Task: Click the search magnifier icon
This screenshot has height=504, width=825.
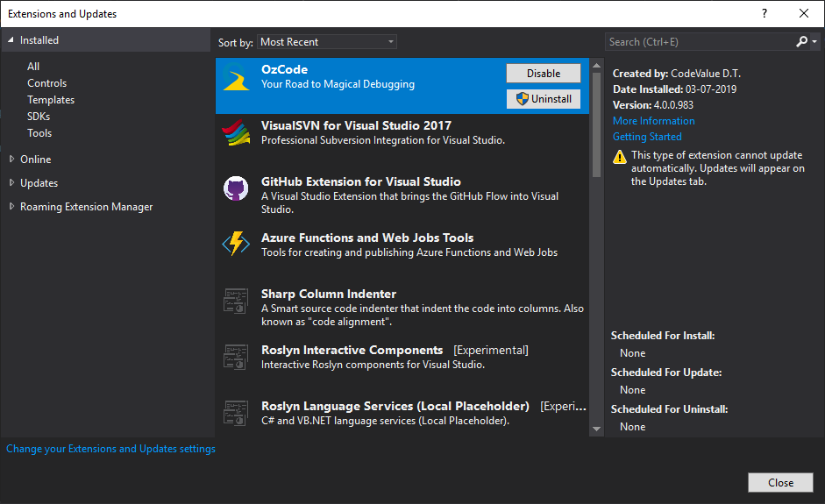Action: pyautogui.click(x=801, y=41)
